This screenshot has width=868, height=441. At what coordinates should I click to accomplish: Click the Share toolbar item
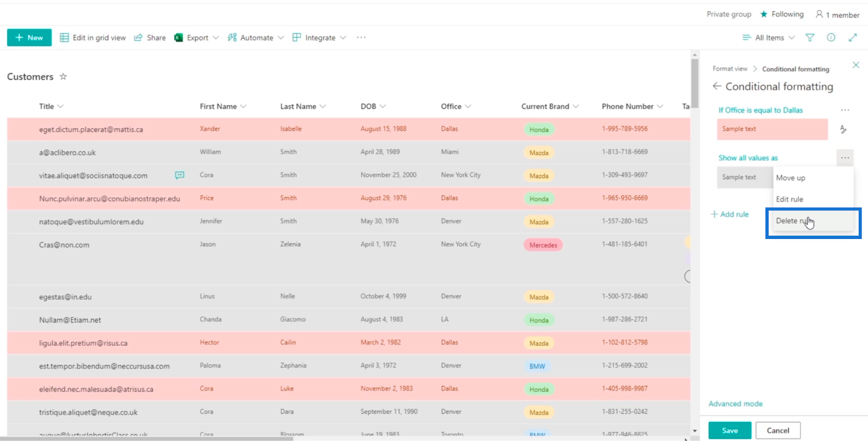[x=150, y=37]
